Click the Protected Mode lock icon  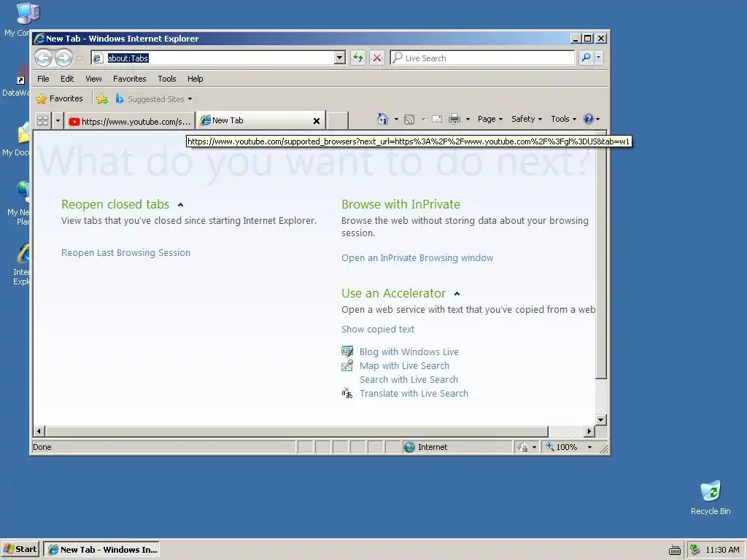pyautogui.click(x=522, y=447)
